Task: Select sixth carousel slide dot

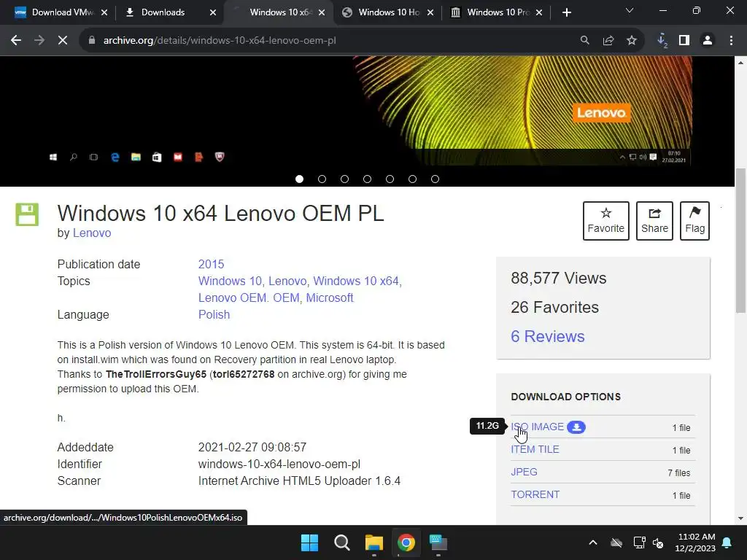Action: (413, 179)
